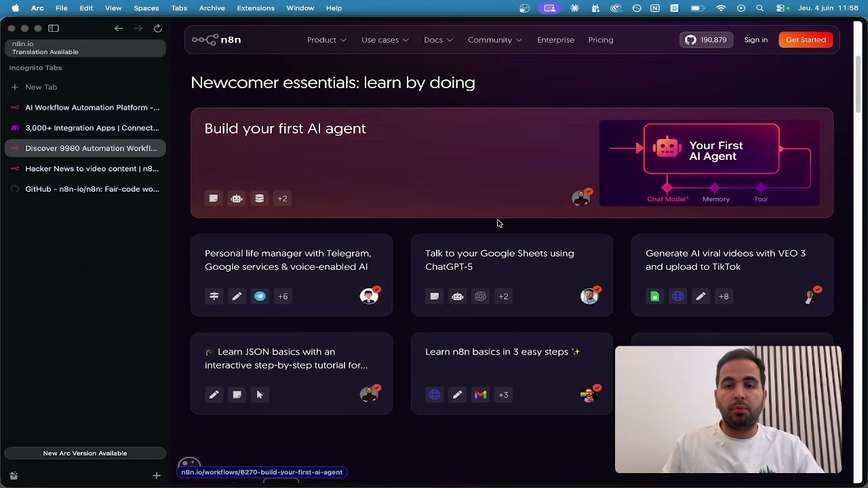Open the Learn JSON basics tutorial card
Screen dimensions: 868x488
(292, 373)
